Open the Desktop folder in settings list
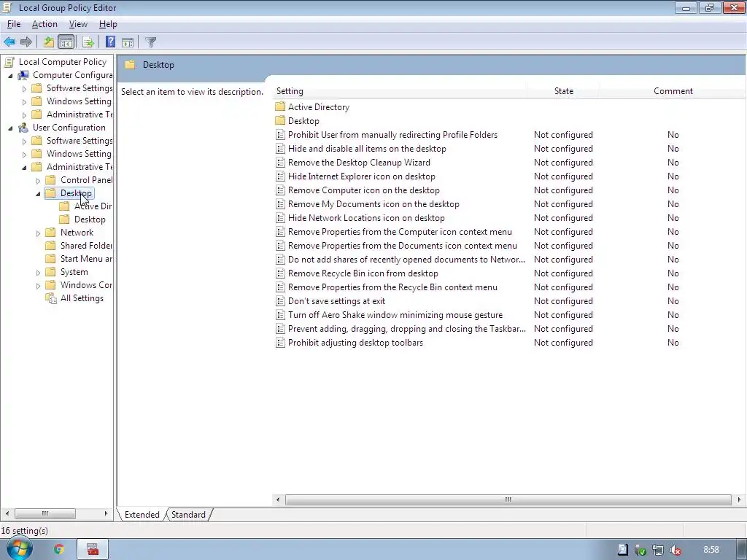The height and width of the screenshot is (560, 747). (303, 121)
